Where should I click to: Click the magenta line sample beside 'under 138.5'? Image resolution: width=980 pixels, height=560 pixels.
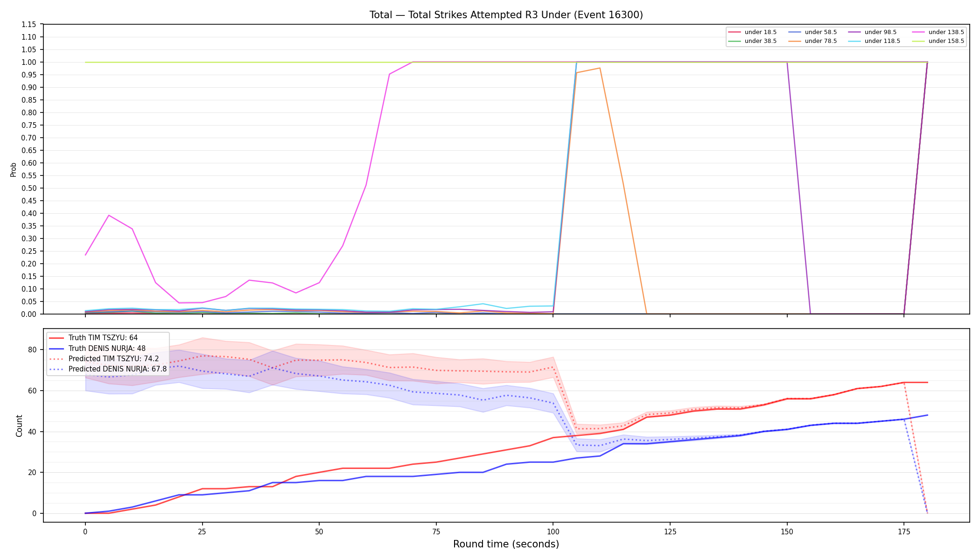pyautogui.click(x=918, y=32)
